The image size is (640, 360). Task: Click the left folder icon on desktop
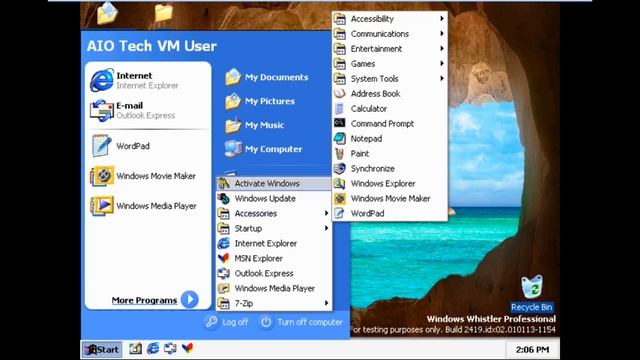107,12
